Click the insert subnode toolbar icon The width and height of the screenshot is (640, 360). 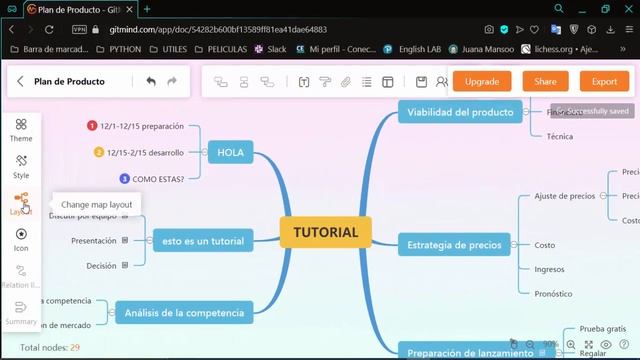click(221, 82)
